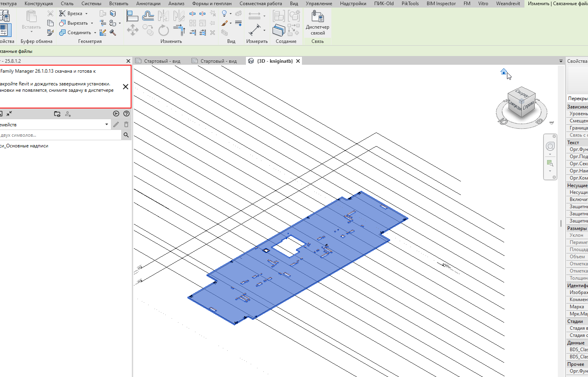Open the help question-mark icon in Family Manager
This screenshot has height=377, width=588.
[126, 114]
